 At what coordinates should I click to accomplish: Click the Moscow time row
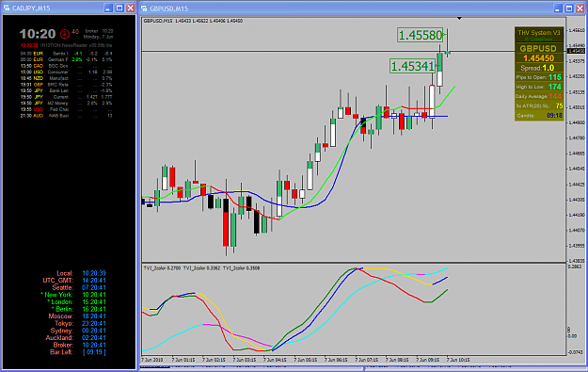tap(77, 316)
